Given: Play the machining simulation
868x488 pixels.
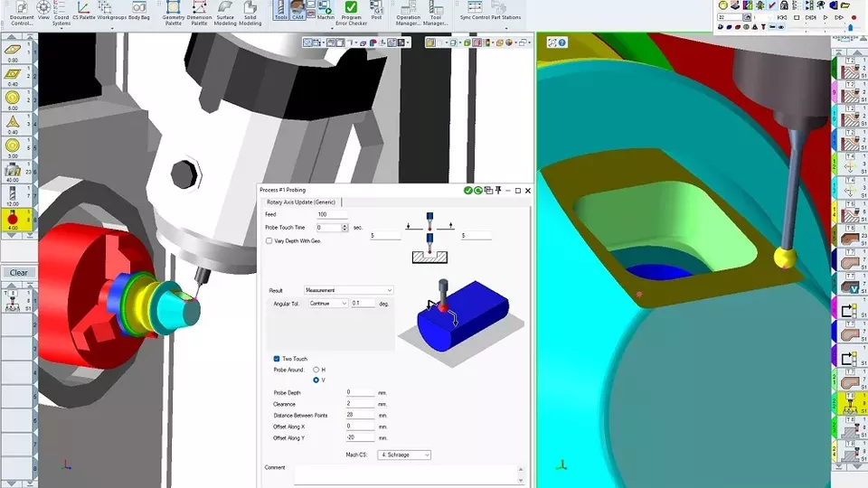Looking at the screenshot, I should coord(826,18).
